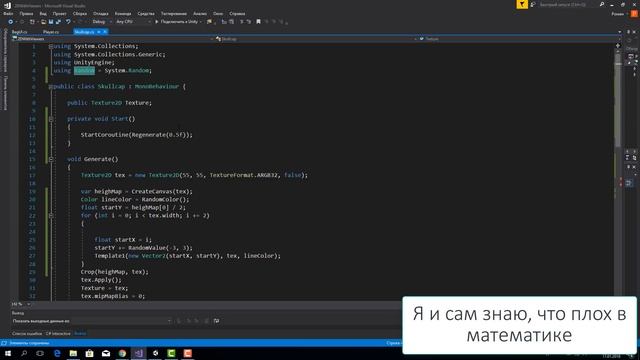Click the Texture2D tex declaration line
Viewport: 640px width, 360px height.
click(x=194, y=175)
